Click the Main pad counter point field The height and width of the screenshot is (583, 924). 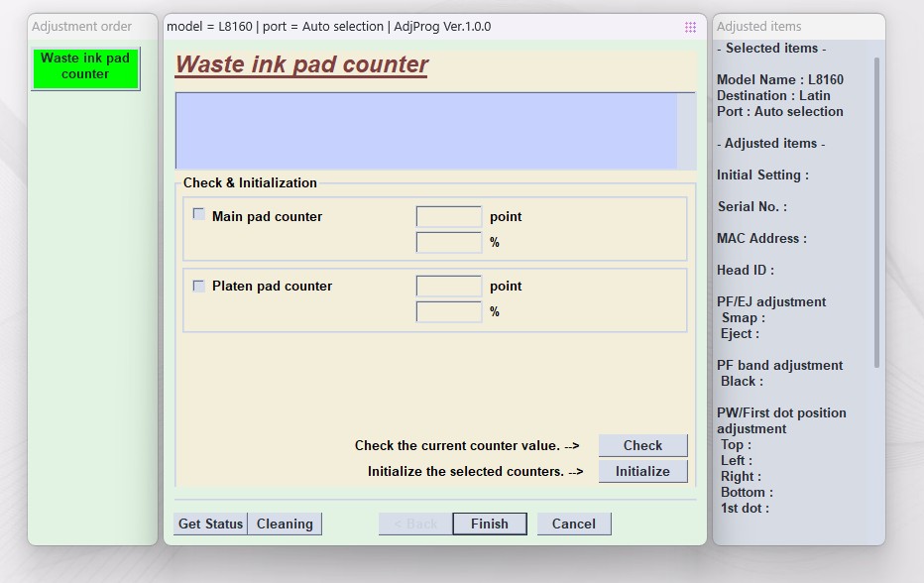pyautogui.click(x=448, y=216)
